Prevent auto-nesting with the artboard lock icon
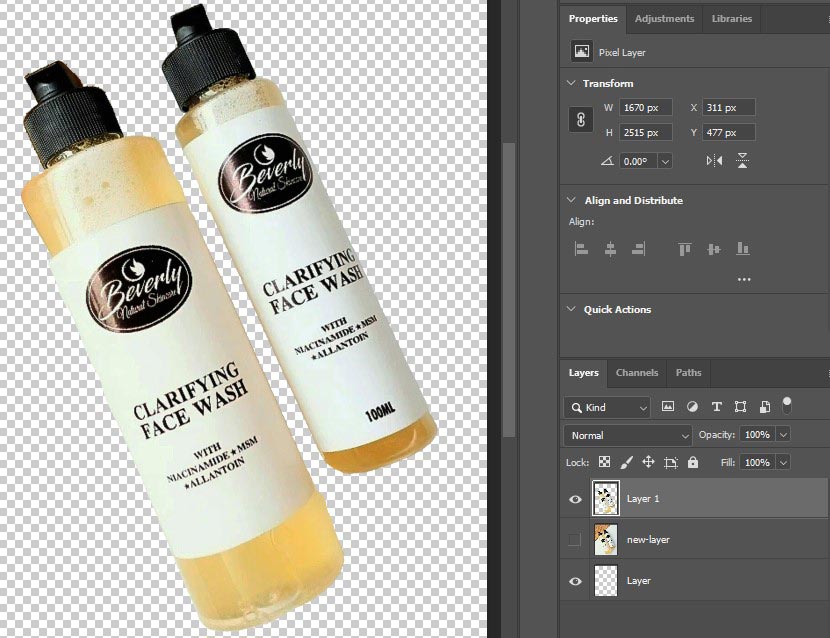 coord(671,462)
